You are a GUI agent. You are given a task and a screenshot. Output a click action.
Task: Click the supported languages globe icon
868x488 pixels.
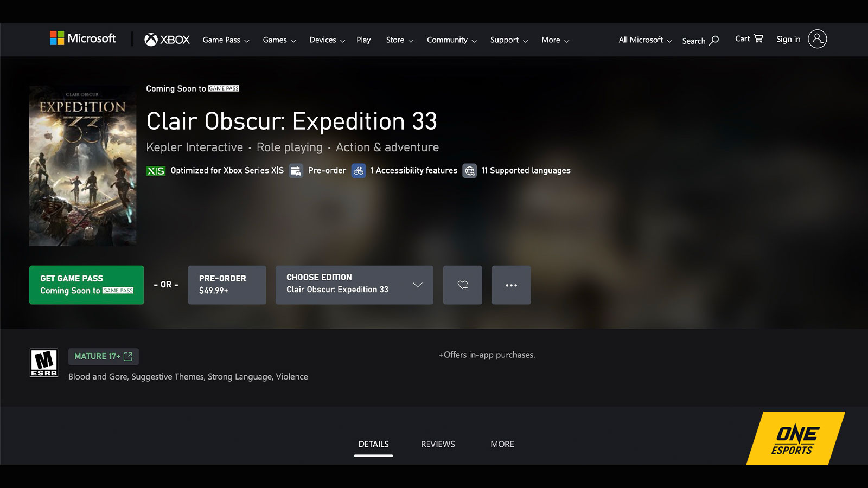pos(470,171)
